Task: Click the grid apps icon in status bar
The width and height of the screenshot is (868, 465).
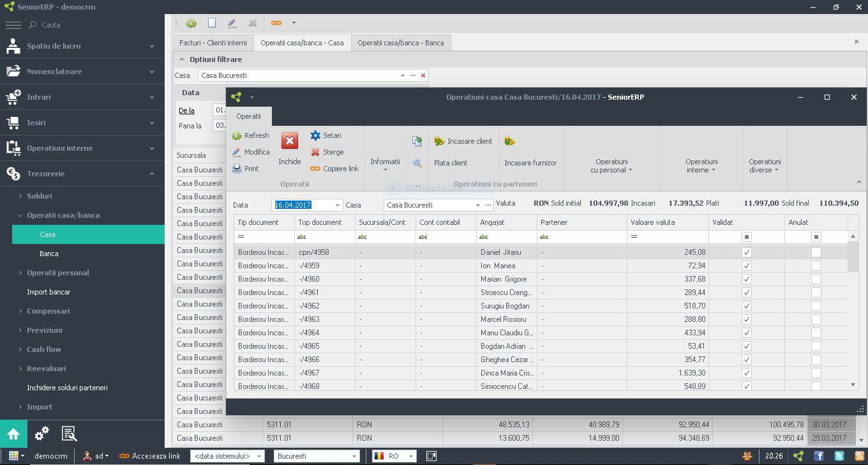Action: [x=14, y=456]
